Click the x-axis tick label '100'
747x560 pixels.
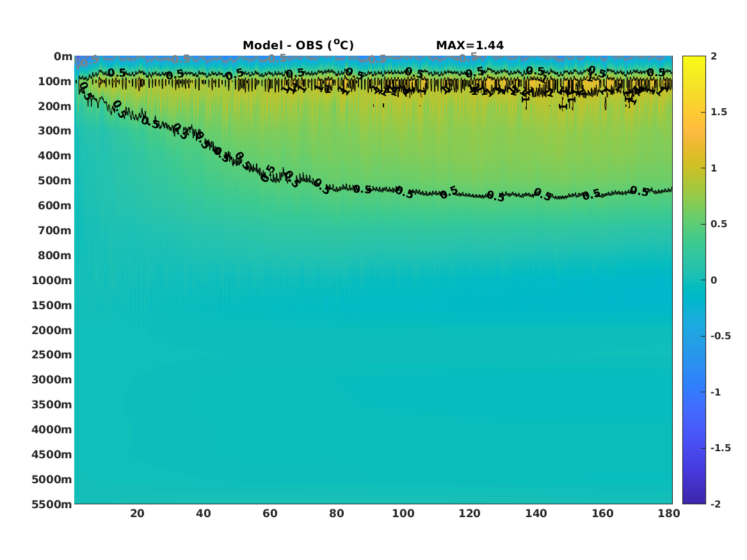pos(403,513)
